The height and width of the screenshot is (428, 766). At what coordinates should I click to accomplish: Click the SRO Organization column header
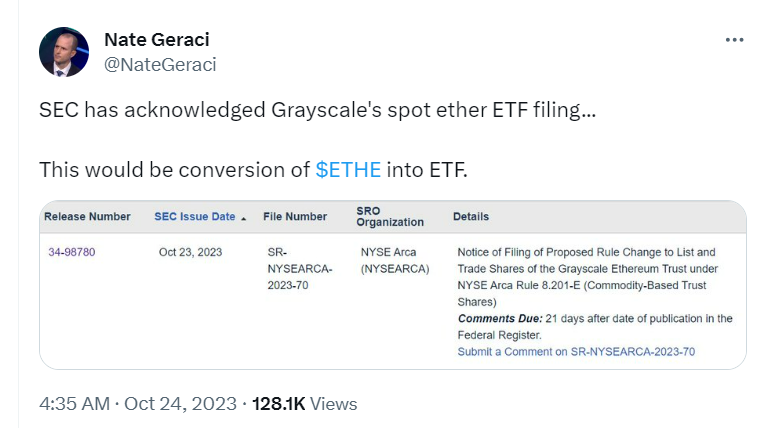[390, 216]
